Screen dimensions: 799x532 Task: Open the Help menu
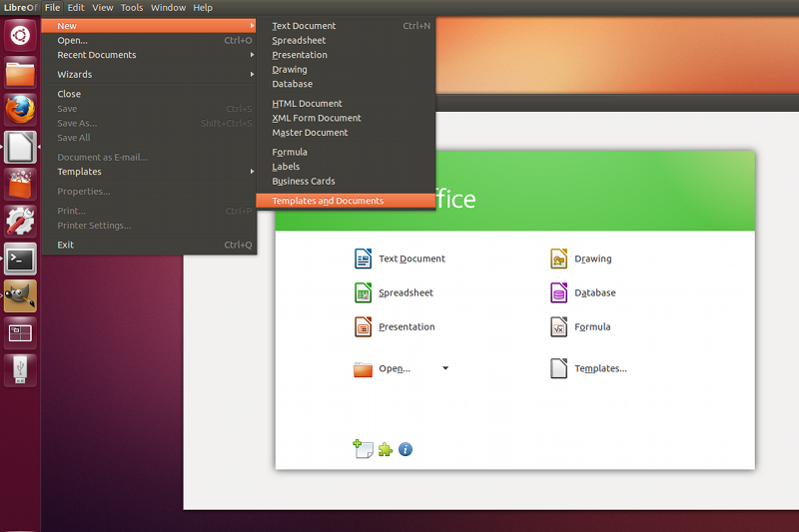pos(203,8)
